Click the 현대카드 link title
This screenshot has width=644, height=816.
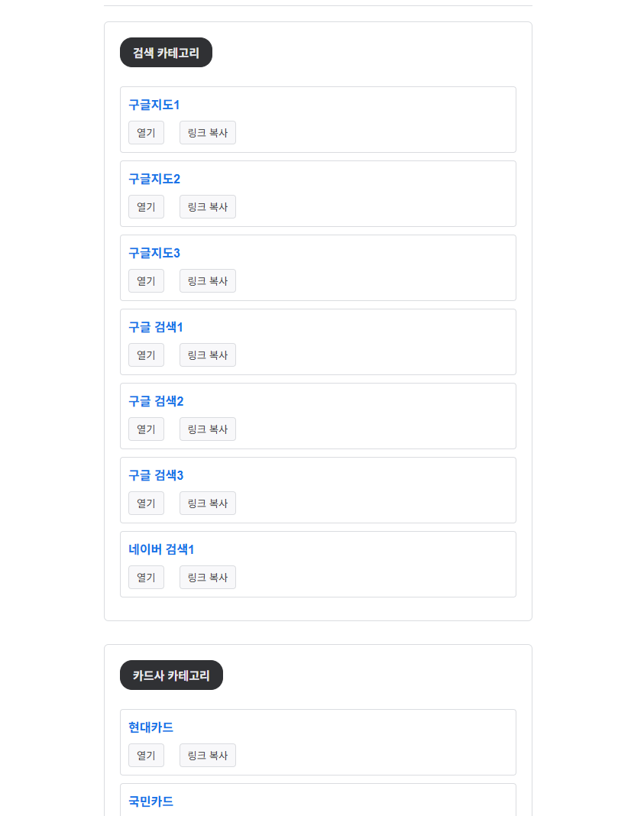coord(150,727)
